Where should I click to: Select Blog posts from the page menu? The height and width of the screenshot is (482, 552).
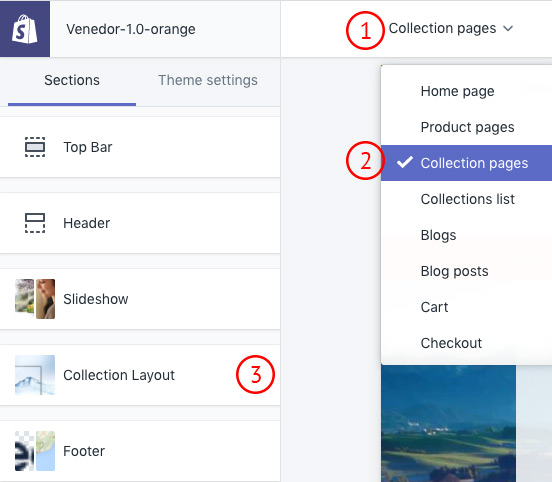[x=466, y=271]
